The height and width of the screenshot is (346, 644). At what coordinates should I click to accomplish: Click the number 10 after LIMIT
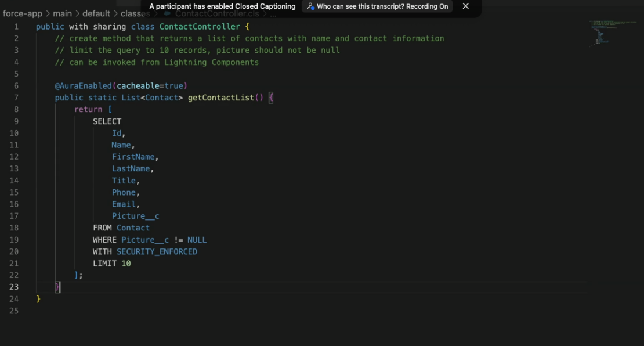[126, 264]
